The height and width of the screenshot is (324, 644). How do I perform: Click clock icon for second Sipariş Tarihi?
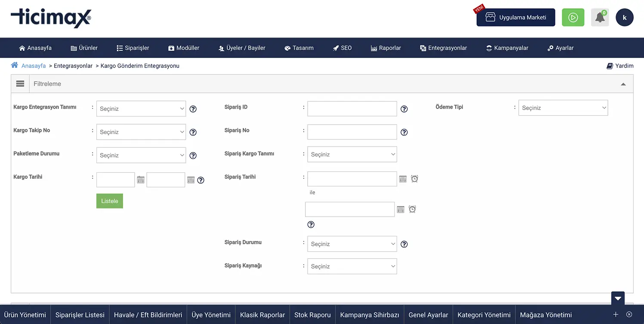click(x=412, y=209)
